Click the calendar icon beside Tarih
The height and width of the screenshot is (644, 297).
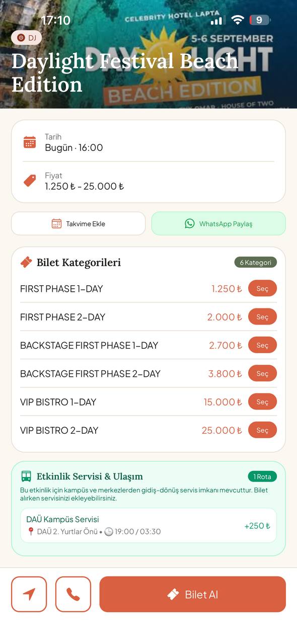click(30, 142)
